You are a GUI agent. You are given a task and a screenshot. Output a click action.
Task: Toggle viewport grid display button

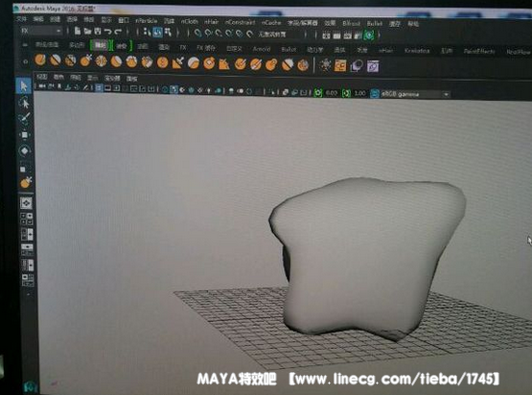pyautogui.click(x=99, y=88)
